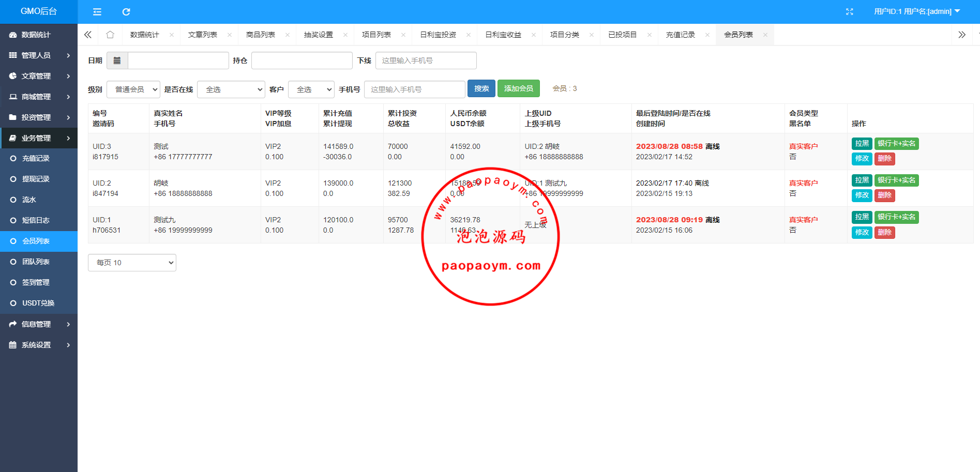
Task: Click the home tab icon
Action: (110, 35)
